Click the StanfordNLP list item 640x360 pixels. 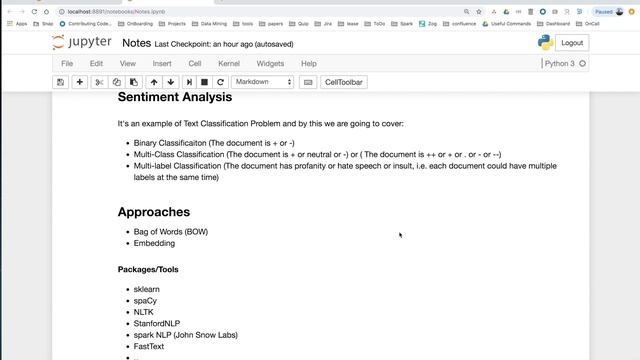(157, 324)
